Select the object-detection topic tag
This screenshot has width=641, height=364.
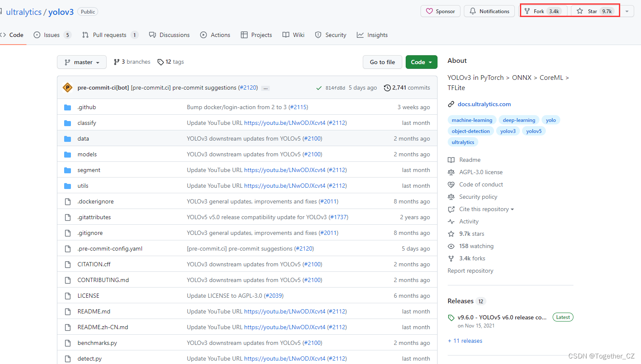[471, 131]
